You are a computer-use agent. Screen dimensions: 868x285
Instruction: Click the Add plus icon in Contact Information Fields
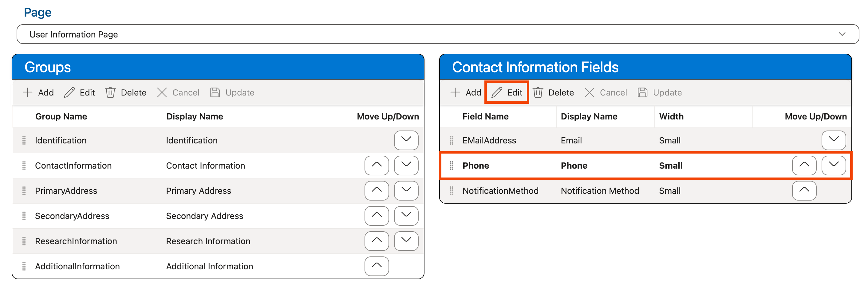pos(455,92)
